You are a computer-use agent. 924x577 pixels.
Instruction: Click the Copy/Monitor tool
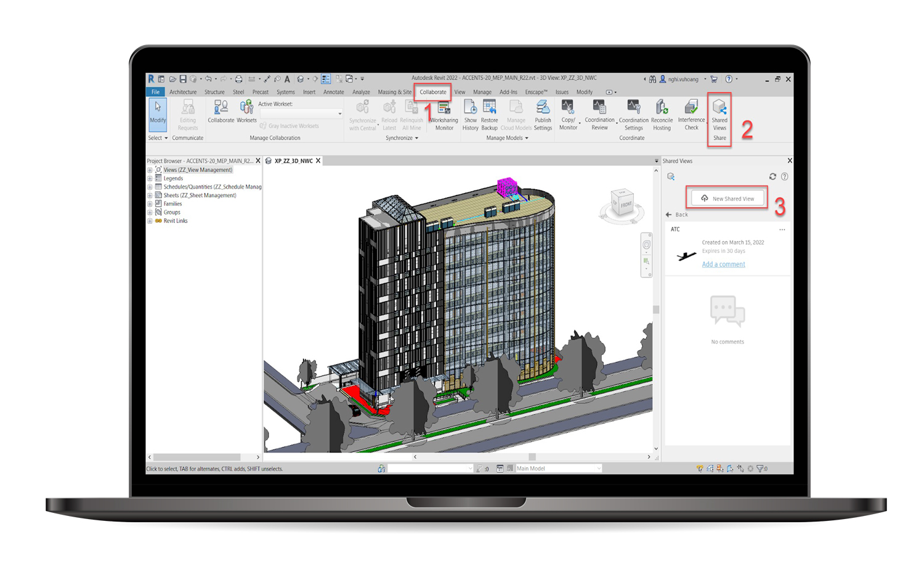tap(568, 115)
